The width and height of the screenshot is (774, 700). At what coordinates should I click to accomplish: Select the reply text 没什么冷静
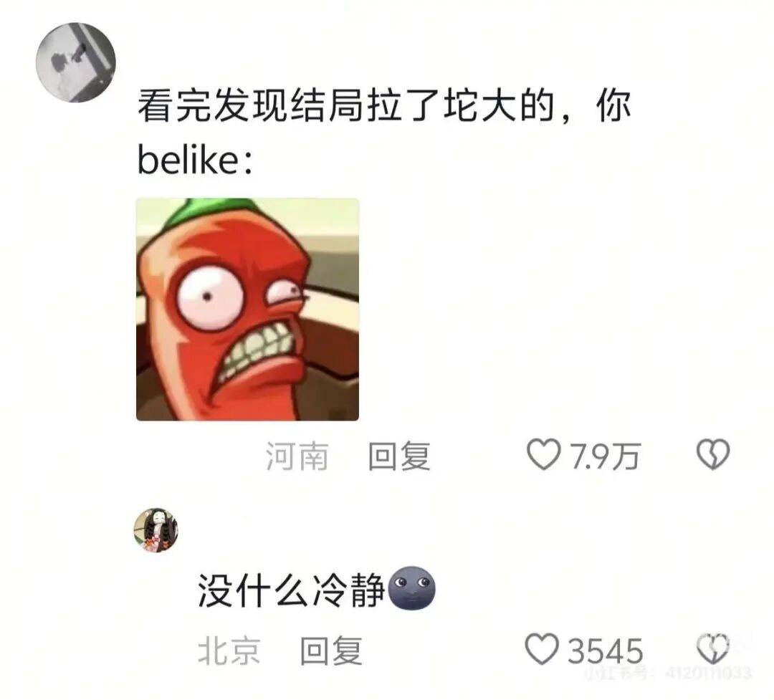click(291, 590)
